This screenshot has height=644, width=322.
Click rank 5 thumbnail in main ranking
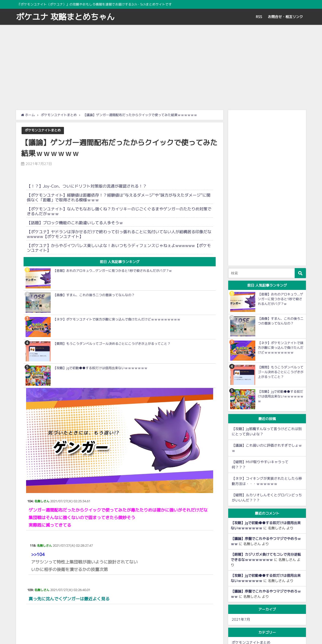[38, 376]
